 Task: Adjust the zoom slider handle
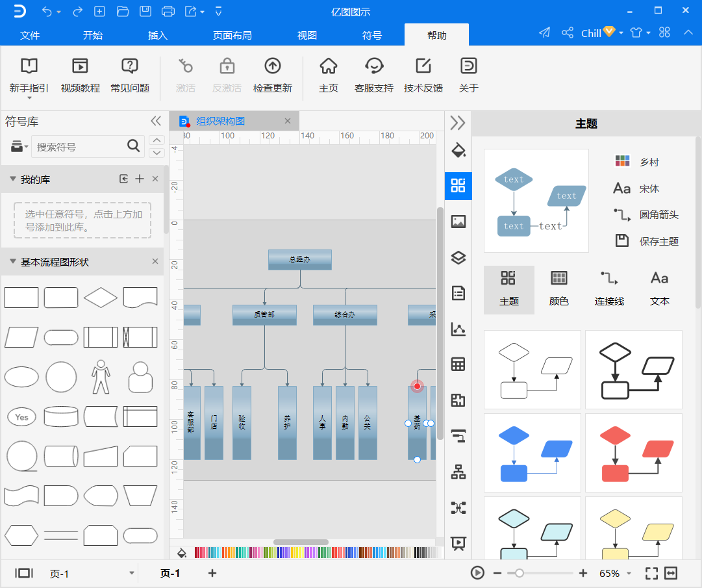pyautogui.click(x=519, y=573)
